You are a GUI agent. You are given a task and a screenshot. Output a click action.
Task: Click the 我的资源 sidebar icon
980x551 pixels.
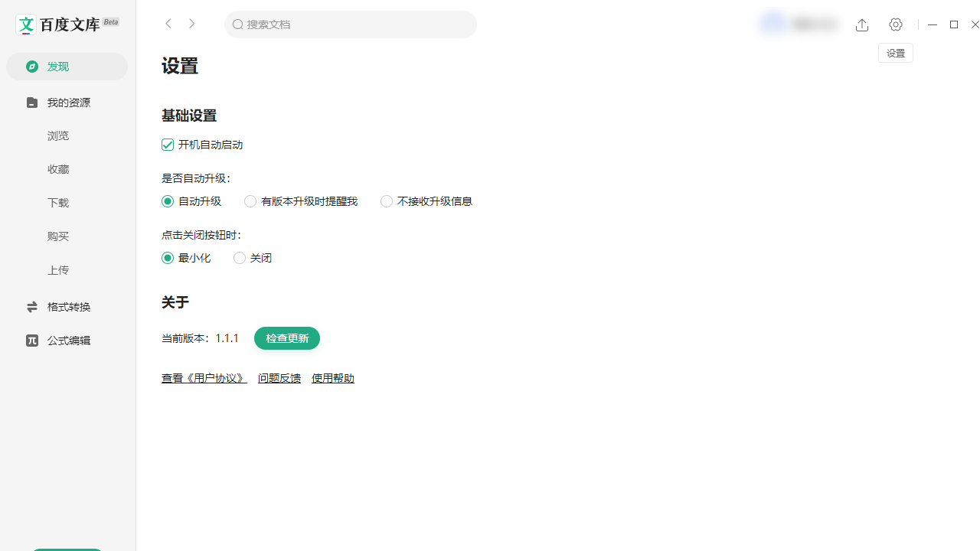(x=31, y=102)
